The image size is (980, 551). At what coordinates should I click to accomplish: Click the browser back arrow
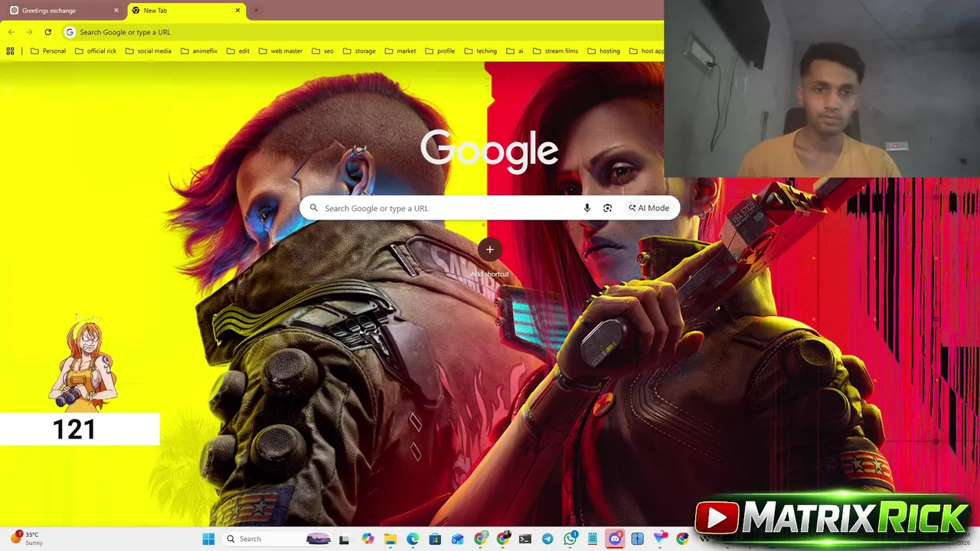pos(11,32)
